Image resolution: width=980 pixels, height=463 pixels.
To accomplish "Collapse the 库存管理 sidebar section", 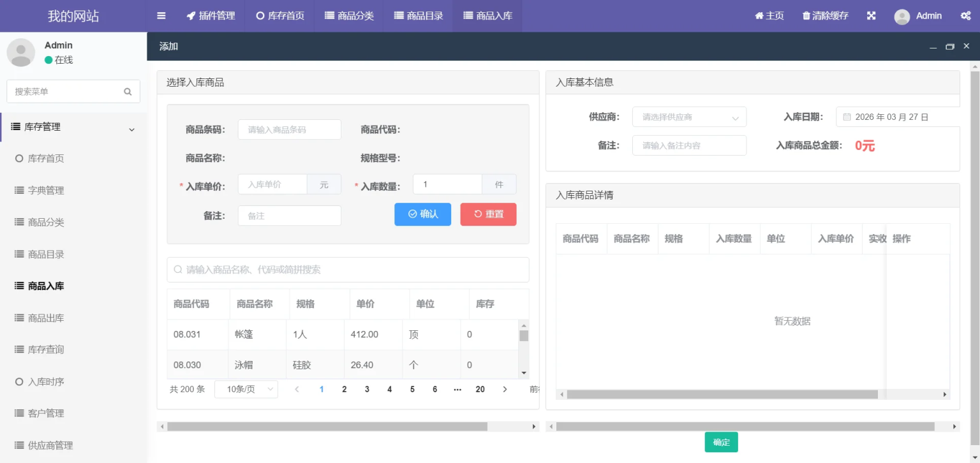I will click(x=132, y=128).
